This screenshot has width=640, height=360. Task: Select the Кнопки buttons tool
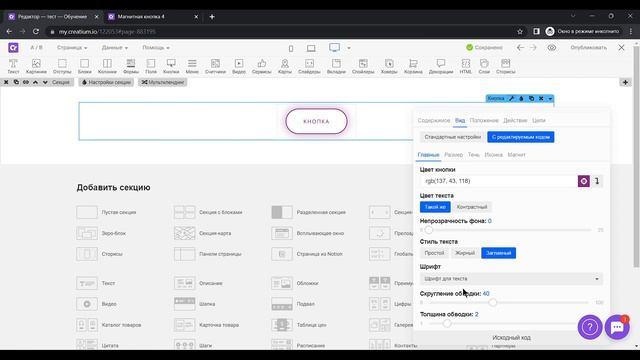(171, 66)
